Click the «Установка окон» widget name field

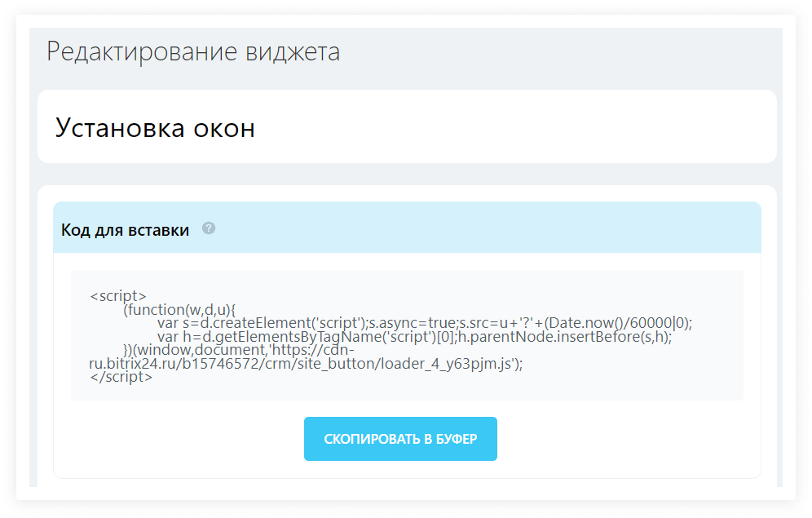[155, 128]
